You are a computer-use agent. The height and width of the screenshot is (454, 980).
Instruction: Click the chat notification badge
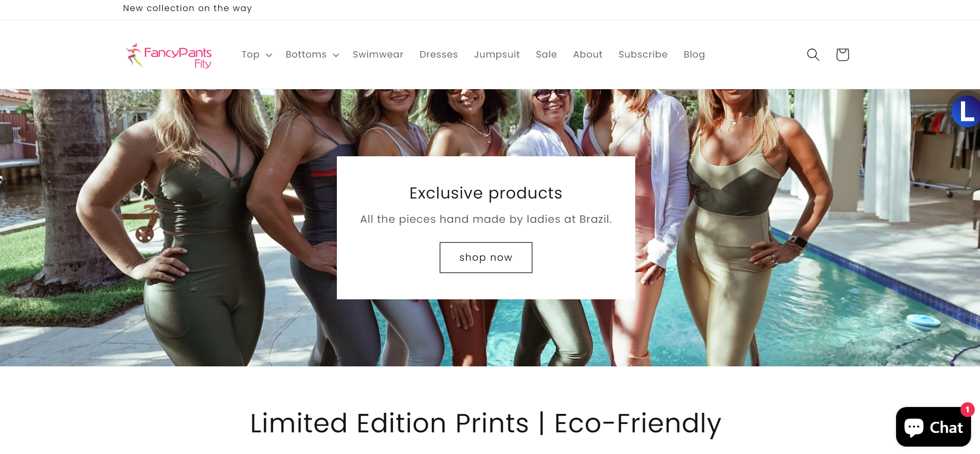pos(967,410)
